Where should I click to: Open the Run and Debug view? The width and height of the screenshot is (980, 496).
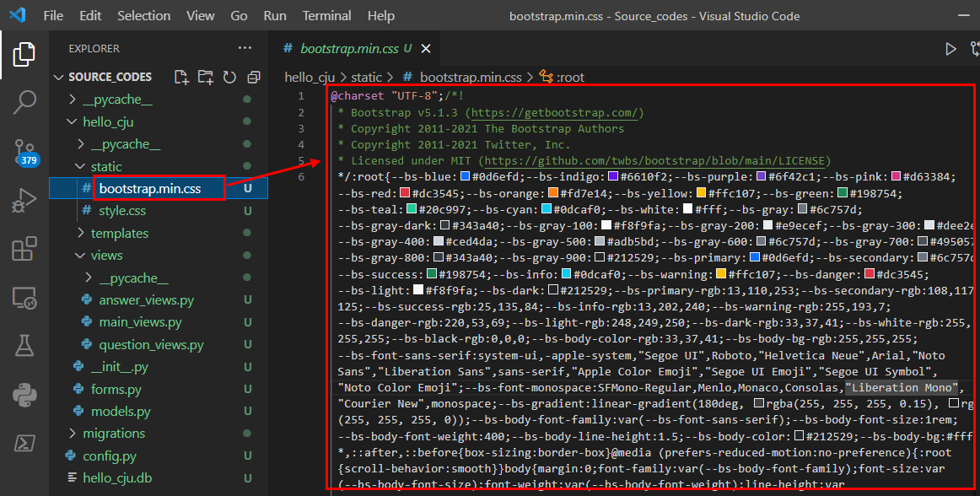(x=24, y=200)
